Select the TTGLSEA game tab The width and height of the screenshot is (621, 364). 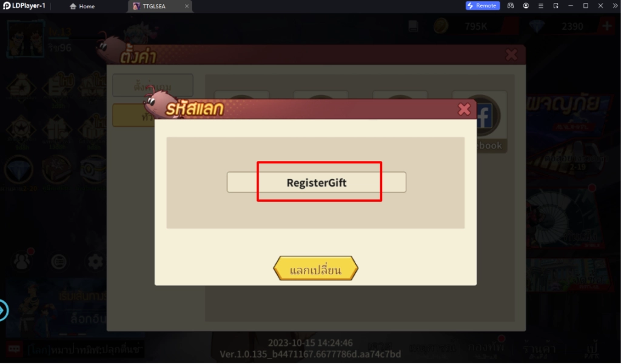[153, 6]
